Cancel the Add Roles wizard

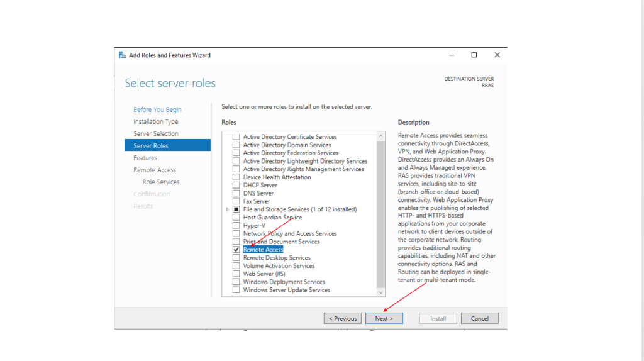click(479, 318)
